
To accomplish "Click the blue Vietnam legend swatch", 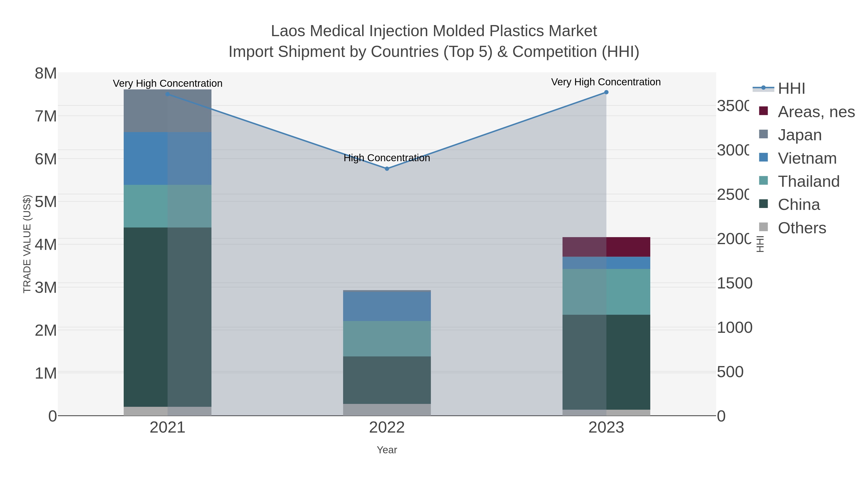I will point(763,157).
